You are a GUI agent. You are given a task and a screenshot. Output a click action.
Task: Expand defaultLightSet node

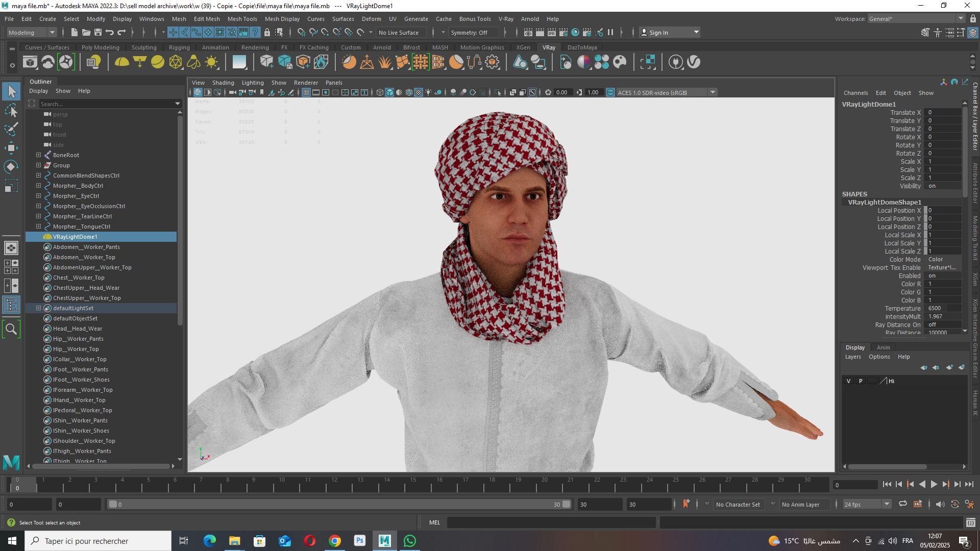pyautogui.click(x=38, y=308)
